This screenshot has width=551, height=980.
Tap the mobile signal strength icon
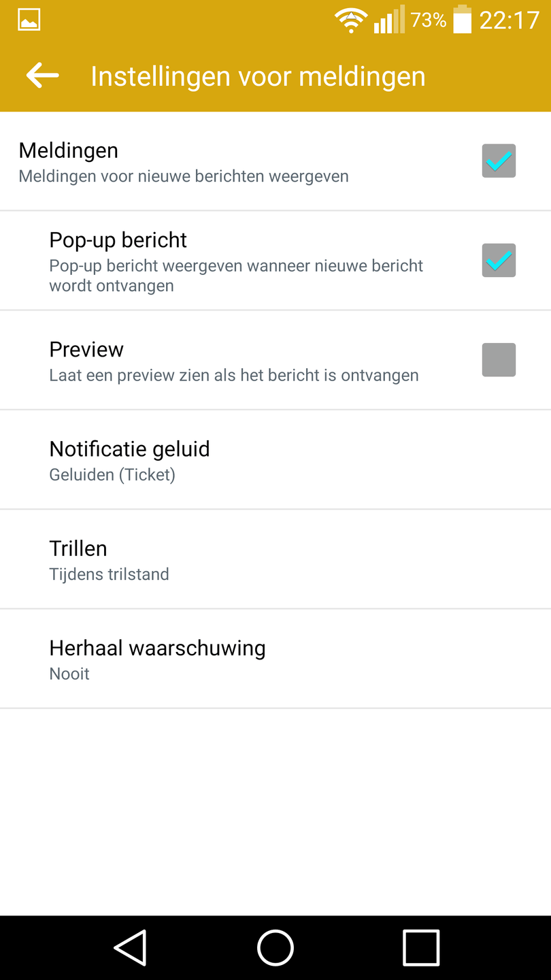pyautogui.click(x=388, y=20)
